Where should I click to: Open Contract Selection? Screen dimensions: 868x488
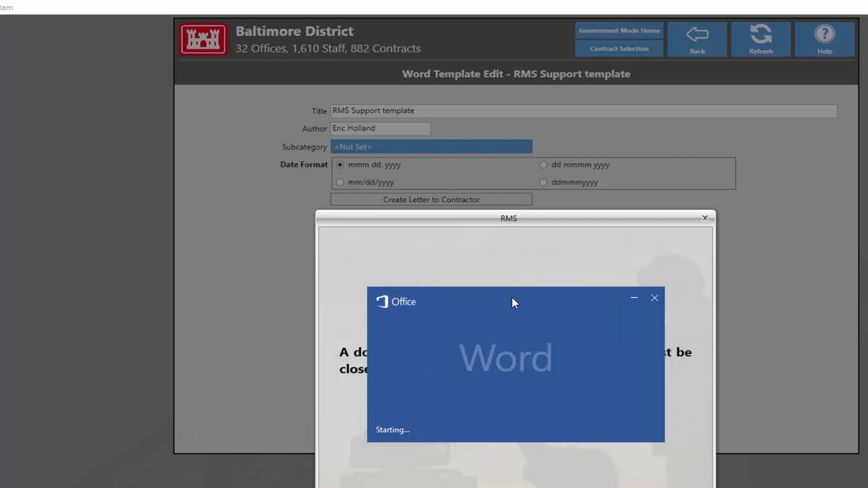pos(619,49)
